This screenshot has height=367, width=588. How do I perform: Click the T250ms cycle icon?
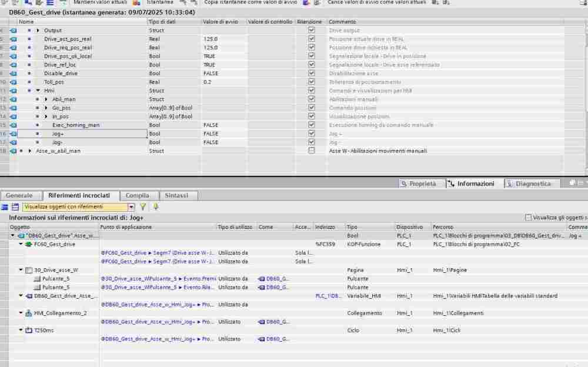pos(29,331)
